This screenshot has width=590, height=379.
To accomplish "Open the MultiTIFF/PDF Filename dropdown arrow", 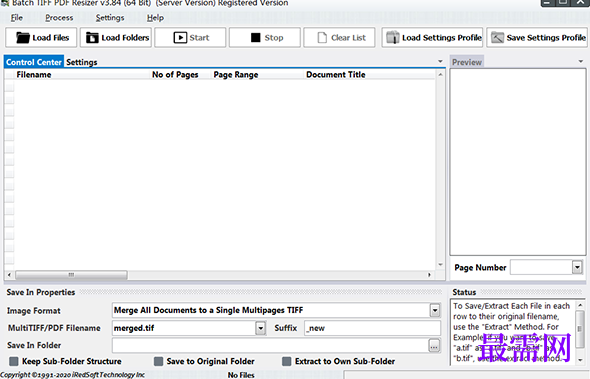I will point(260,328).
